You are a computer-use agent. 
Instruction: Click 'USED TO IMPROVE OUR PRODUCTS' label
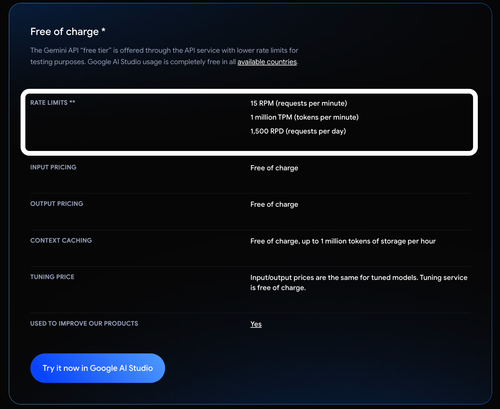click(84, 323)
